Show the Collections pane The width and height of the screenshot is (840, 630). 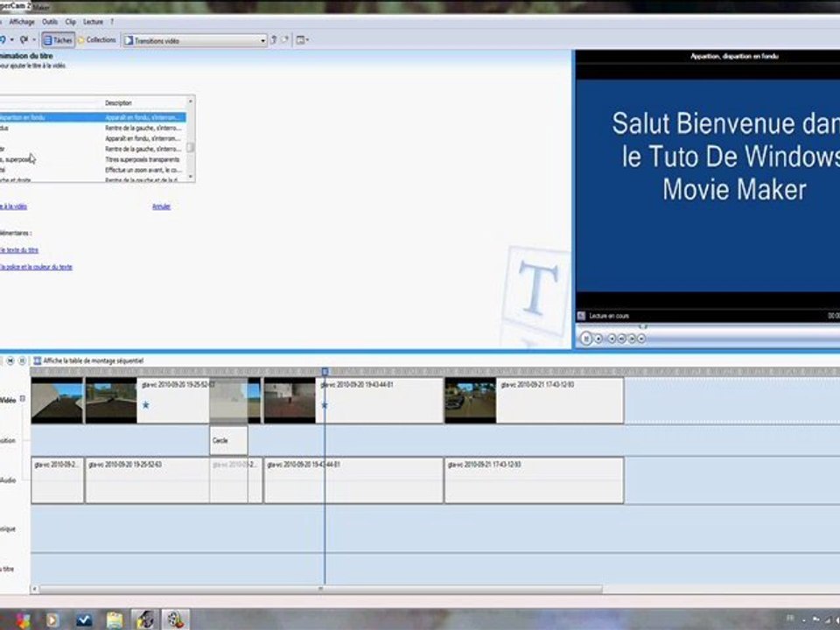[97, 40]
